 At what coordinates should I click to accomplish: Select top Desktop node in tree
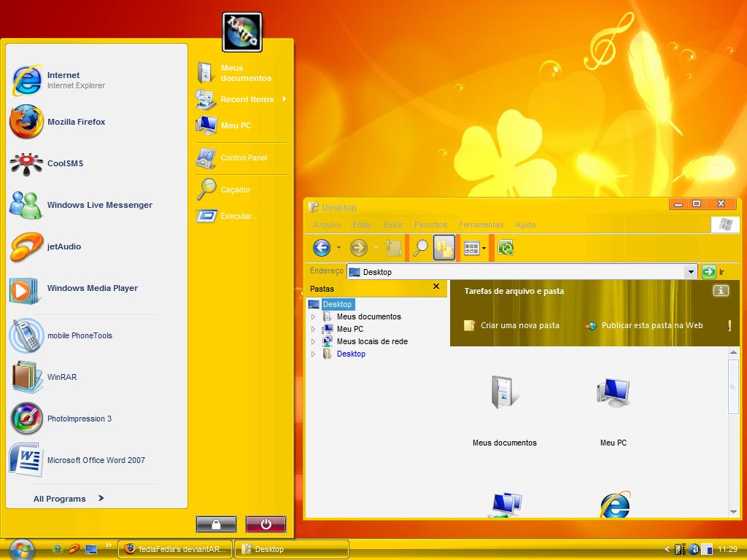coord(337,304)
